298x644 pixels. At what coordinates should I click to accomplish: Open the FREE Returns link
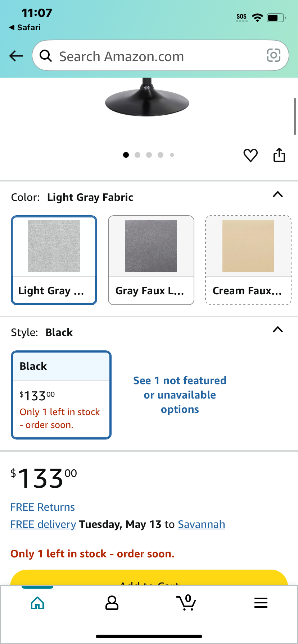[x=42, y=507]
